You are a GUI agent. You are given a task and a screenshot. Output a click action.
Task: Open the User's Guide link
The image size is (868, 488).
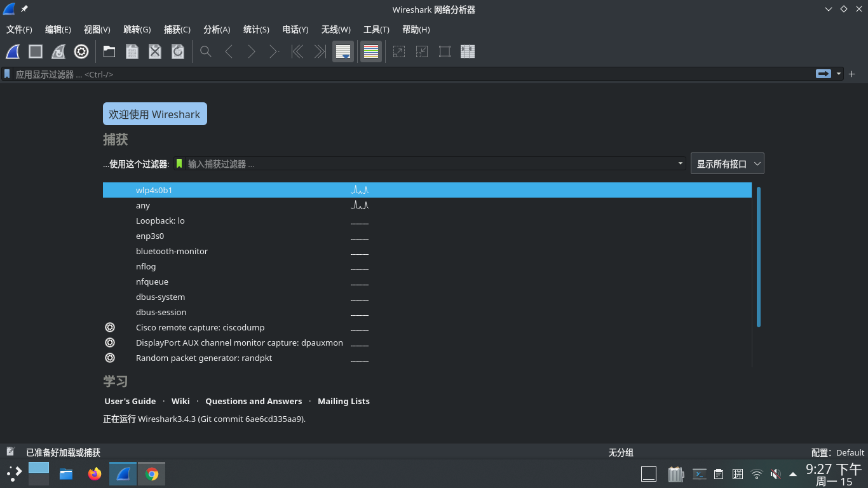(x=130, y=401)
